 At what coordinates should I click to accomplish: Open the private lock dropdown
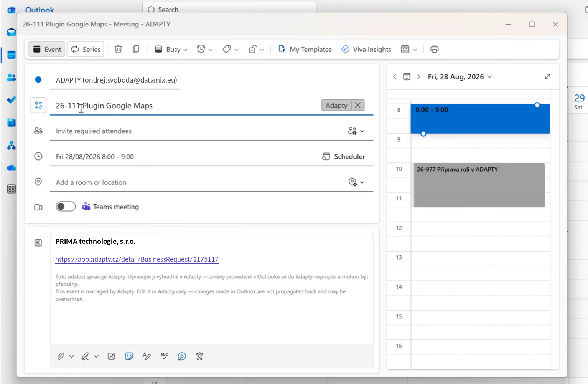point(256,49)
